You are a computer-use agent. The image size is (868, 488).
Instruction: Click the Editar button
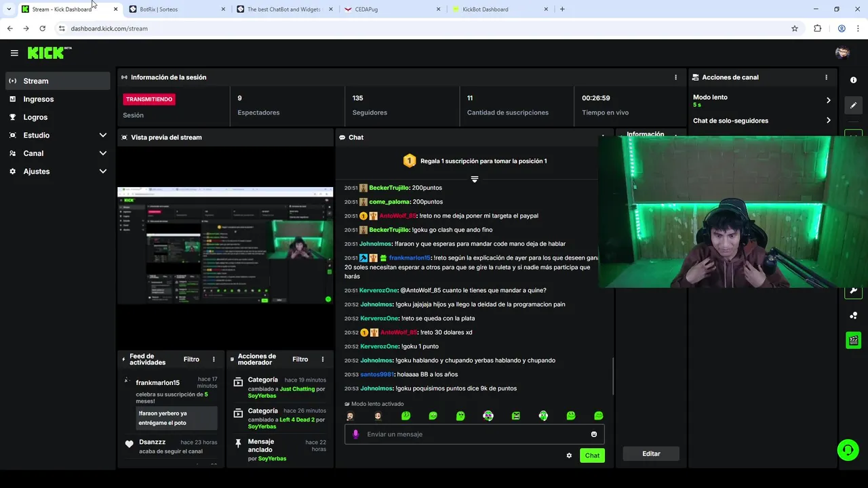click(651, 453)
